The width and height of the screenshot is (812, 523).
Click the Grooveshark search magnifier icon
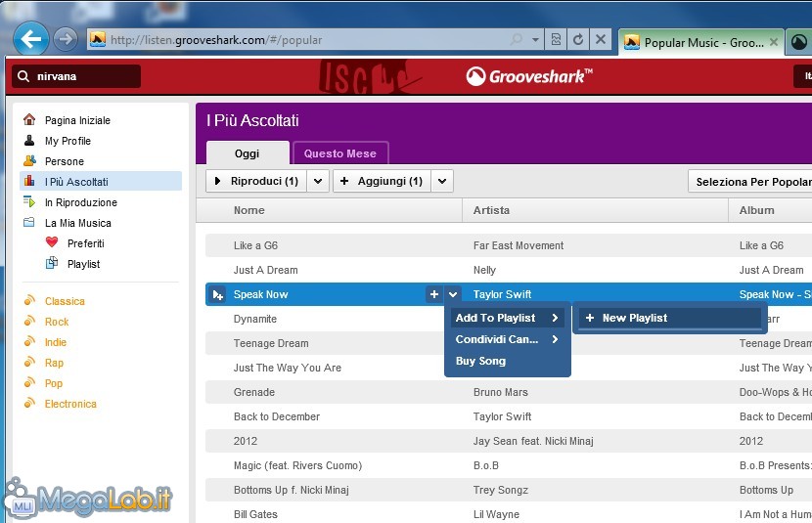23,76
